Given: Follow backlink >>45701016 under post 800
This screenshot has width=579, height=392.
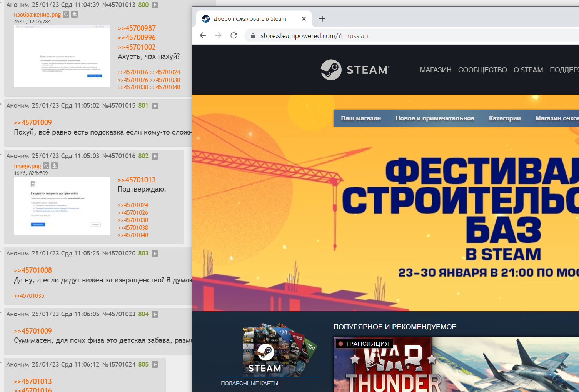Looking at the screenshot, I should [x=133, y=72].
